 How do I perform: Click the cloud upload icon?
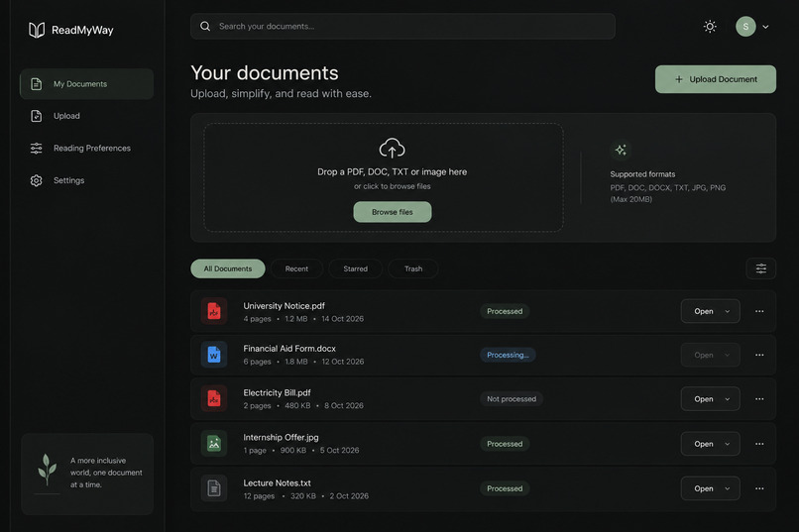(392, 149)
